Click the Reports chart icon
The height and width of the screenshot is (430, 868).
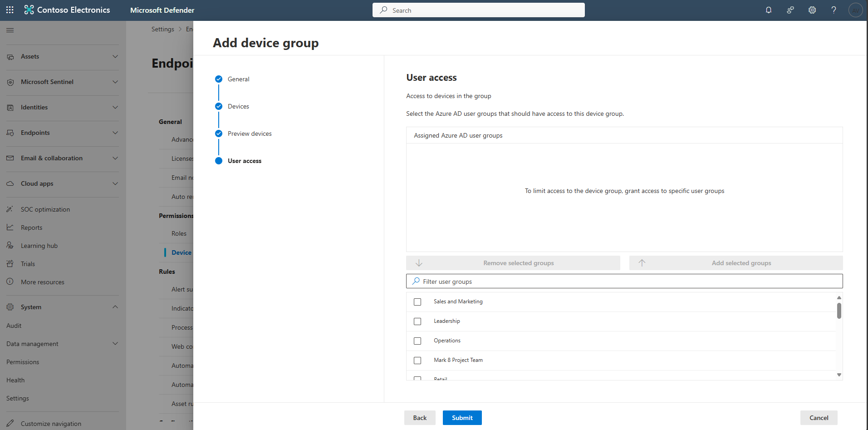(10, 227)
